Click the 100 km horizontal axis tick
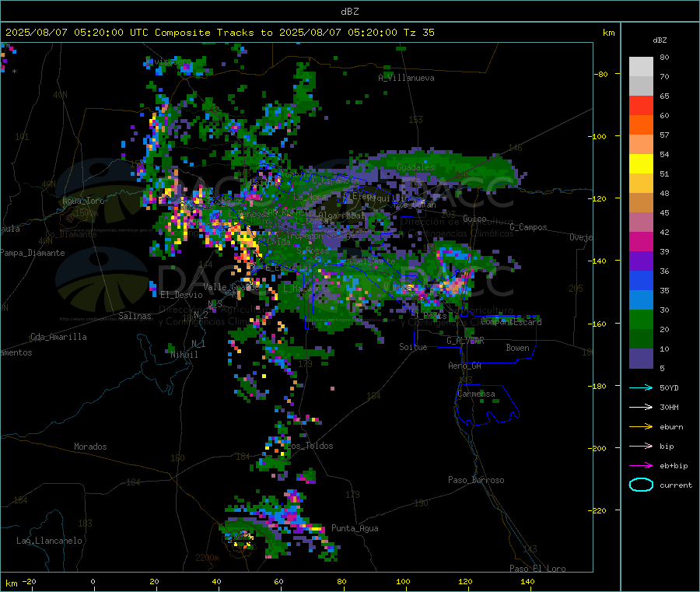The height and width of the screenshot is (592, 700). 403,581
